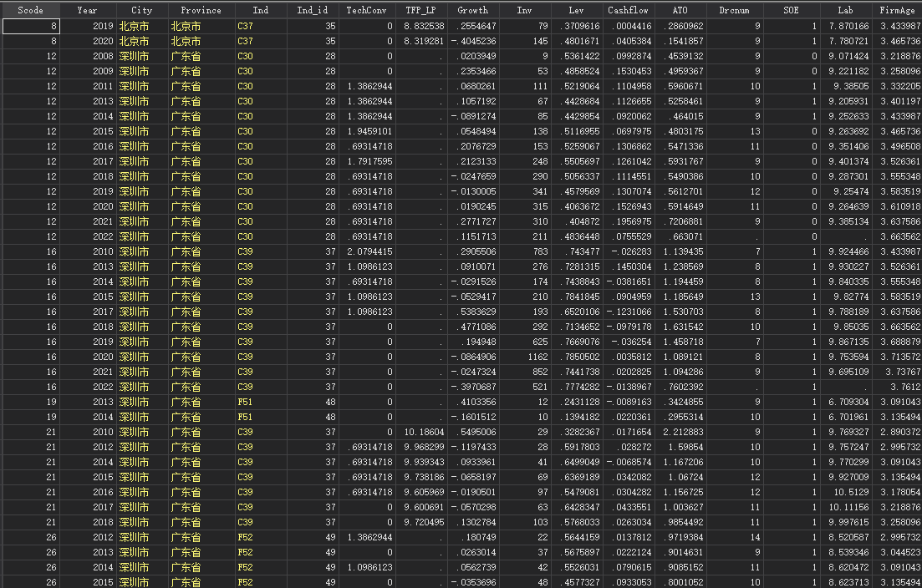This screenshot has height=588, width=922.
Task: Select the TechConv column header
Action: pyautogui.click(x=367, y=10)
